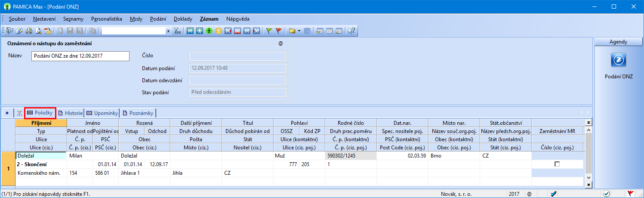Image resolution: width=644 pixels, height=198 pixels.
Task: Open the Podání ONZ agenda icon
Action: (x=618, y=61)
